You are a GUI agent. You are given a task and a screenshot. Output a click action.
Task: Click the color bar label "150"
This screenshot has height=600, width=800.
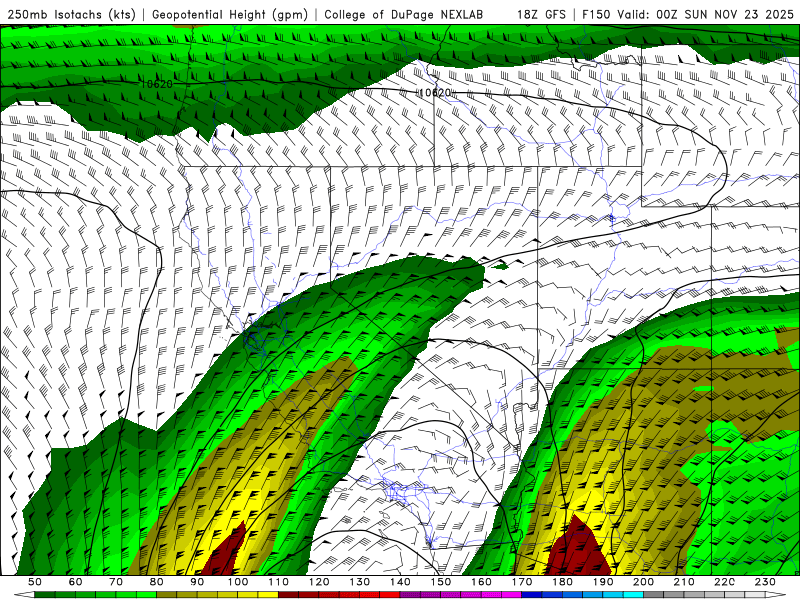point(441,582)
